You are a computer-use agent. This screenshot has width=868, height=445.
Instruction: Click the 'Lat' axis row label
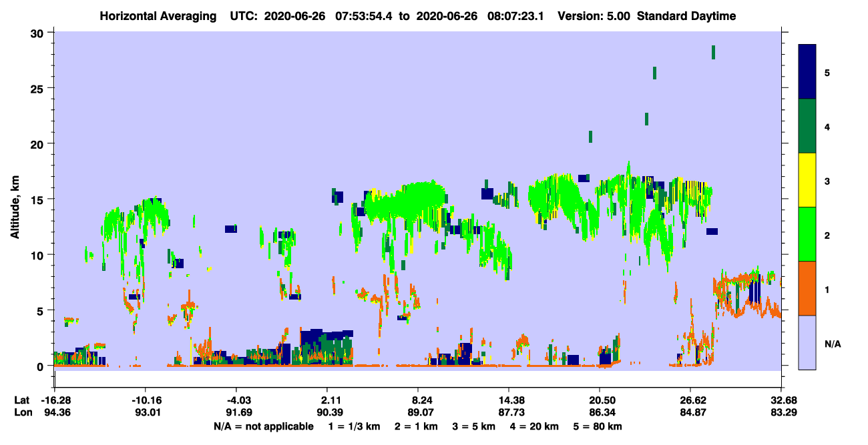pos(22,400)
